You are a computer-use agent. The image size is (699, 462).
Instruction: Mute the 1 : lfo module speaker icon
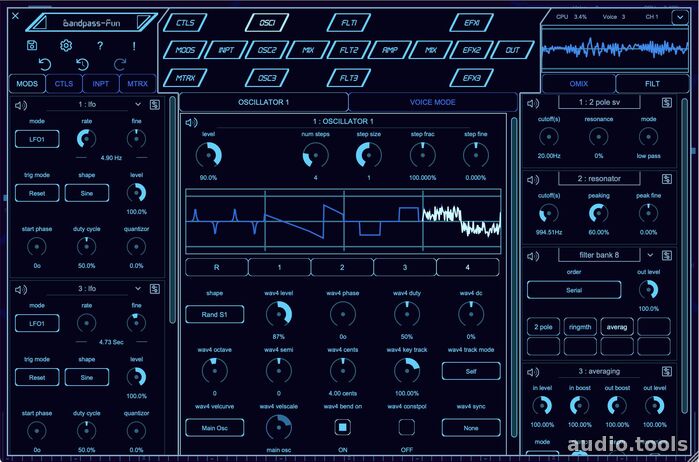[20, 104]
